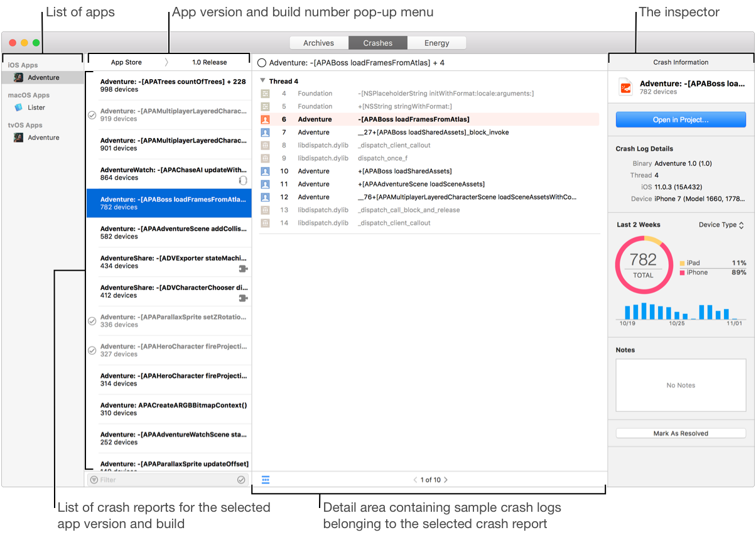Toggle the stack frame display mode icon
Screen dimensions: 756x535
[265, 480]
